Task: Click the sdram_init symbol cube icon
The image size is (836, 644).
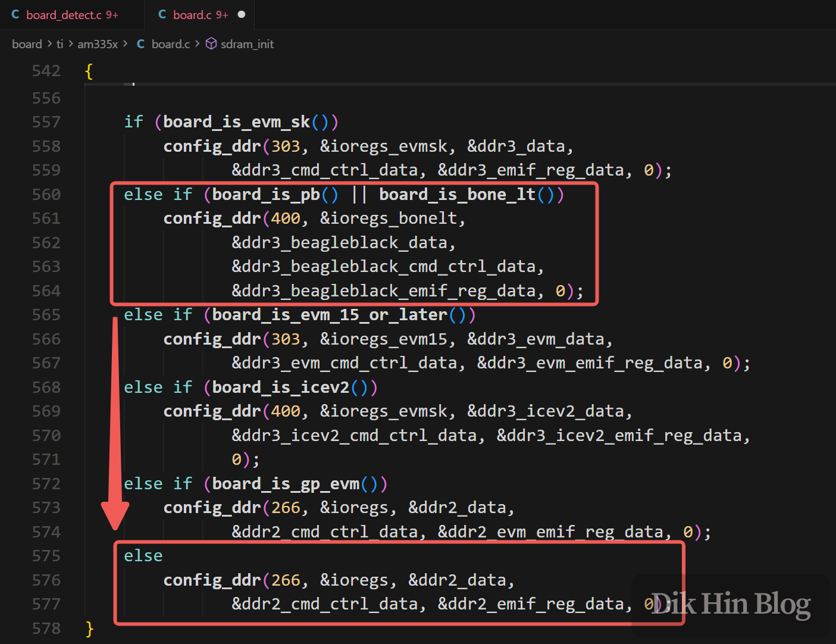Action: pyautogui.click(x=211, y=44)
